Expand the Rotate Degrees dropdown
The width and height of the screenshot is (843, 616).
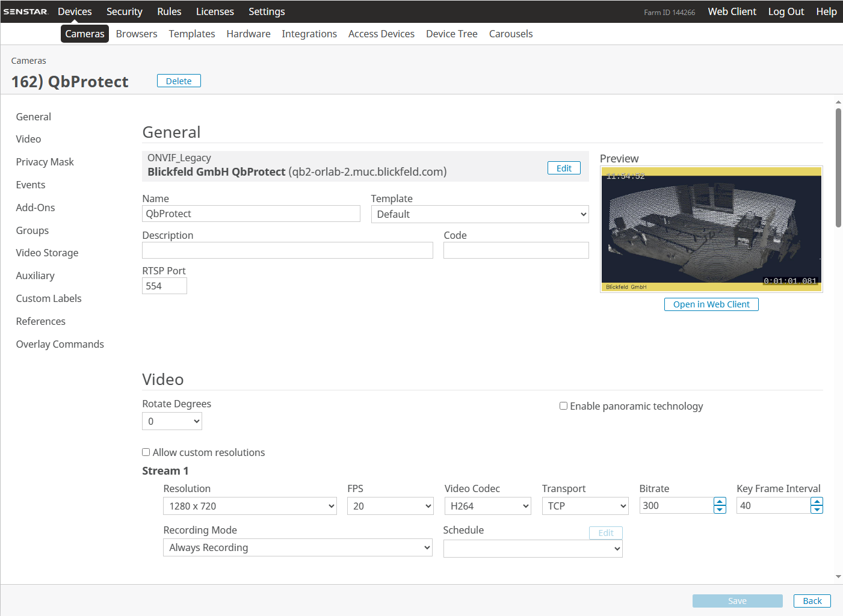(x=172, y=421)
